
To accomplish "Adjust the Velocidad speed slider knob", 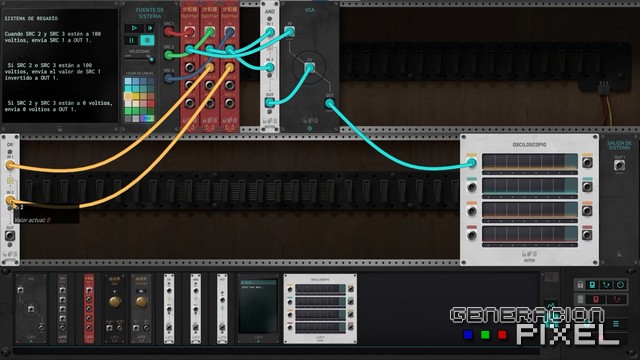I will [x=151, y=60].
